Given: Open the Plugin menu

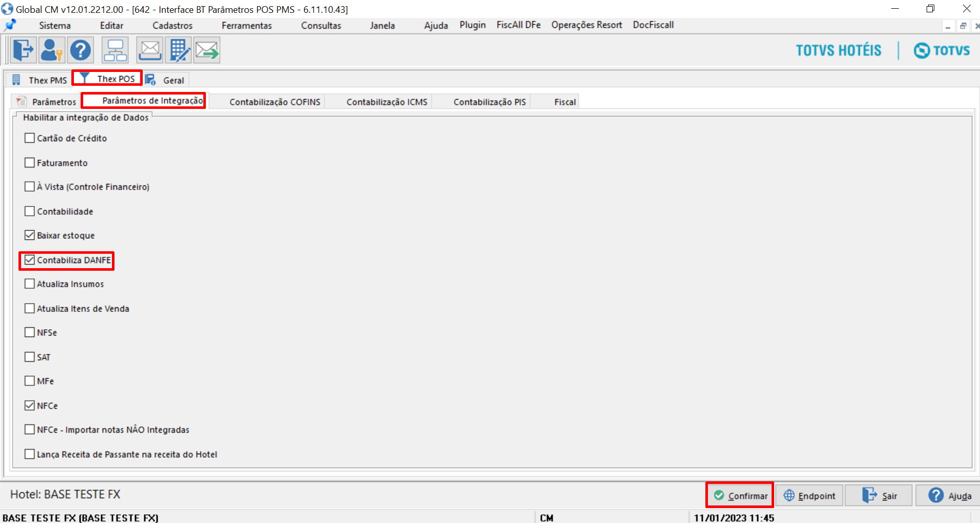Looking at the screenshot, I should 472,25.
